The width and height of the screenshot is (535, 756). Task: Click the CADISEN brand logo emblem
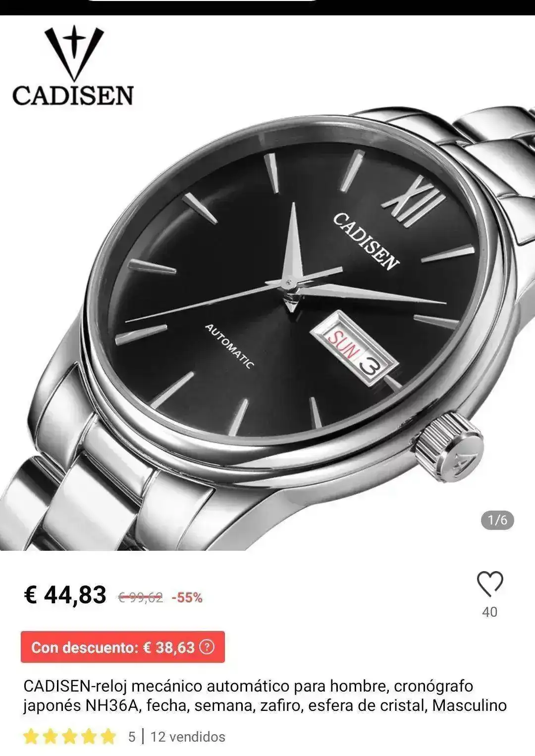tap(74, 53)
